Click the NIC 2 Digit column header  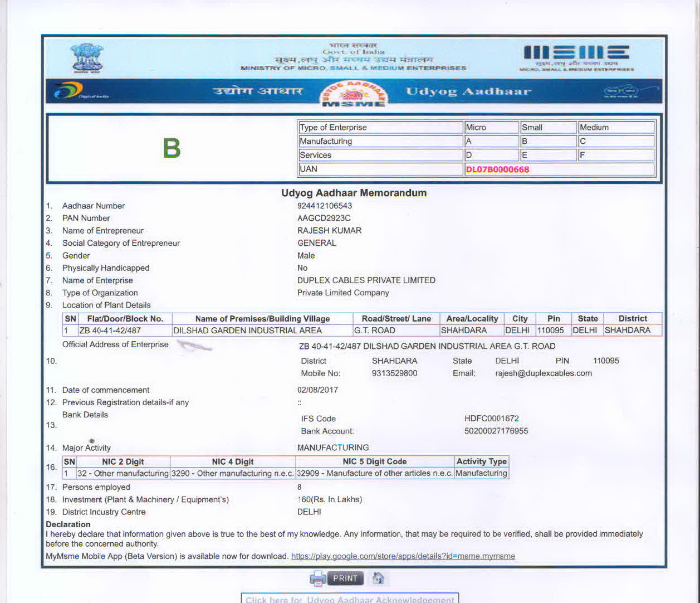tap(123, 461)
